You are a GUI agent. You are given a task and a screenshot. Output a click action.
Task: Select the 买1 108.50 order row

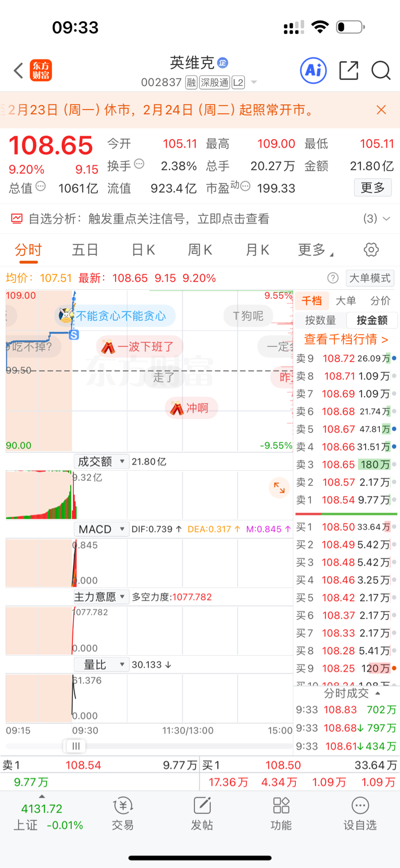click(x=346, y=527)
